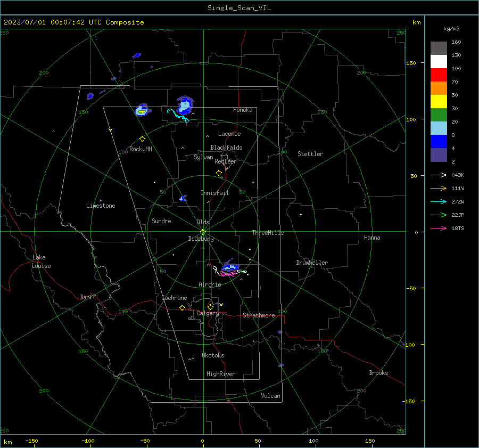Click the magenta 18TS aircraft arrow legend
Screen dimensions: 479x448
[439, 228]
